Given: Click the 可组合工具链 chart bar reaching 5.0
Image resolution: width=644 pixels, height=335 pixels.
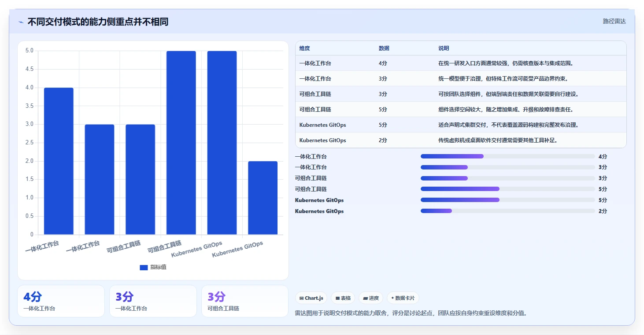Looking at the screenshot, I should click(x=181, y=143).
